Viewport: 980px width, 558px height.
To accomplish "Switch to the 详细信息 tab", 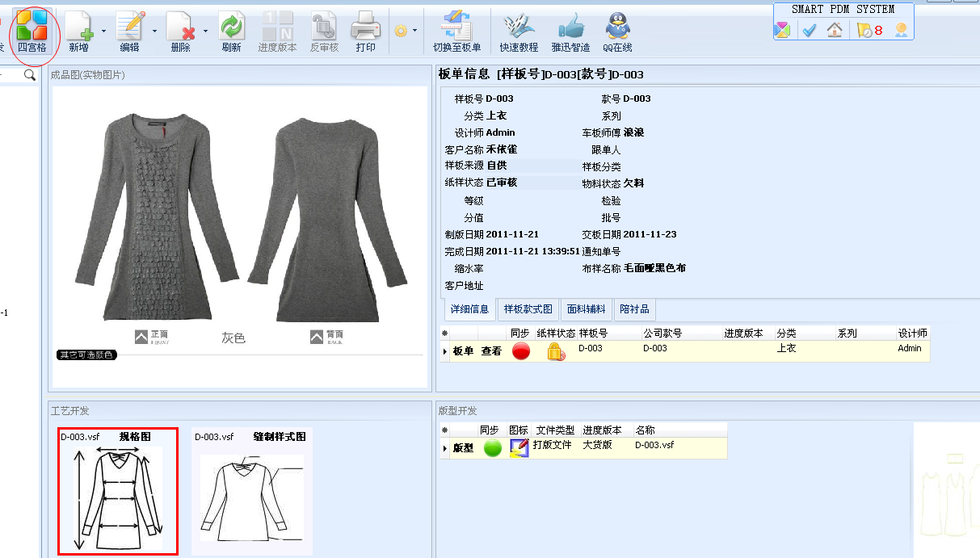I will click(x=469, y=308).
